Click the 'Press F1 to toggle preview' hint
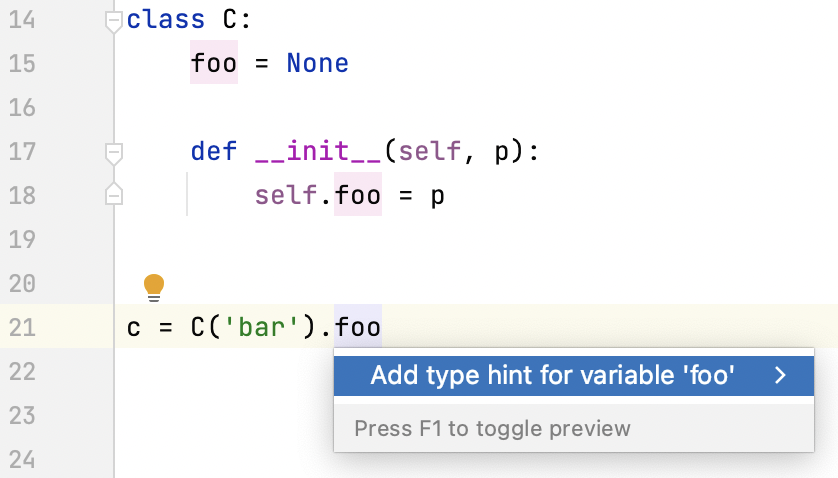This screenshot has height=478, width=838. [492, 429]
